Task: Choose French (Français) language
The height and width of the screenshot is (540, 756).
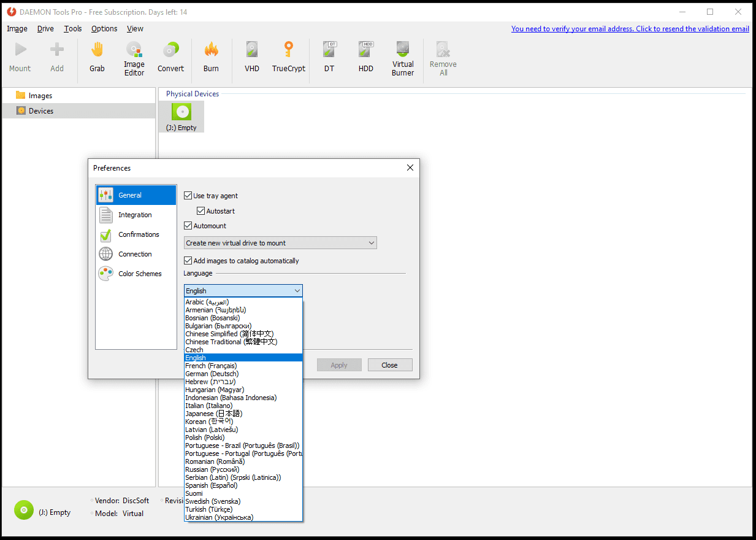Action: click(x=243, y=366)
